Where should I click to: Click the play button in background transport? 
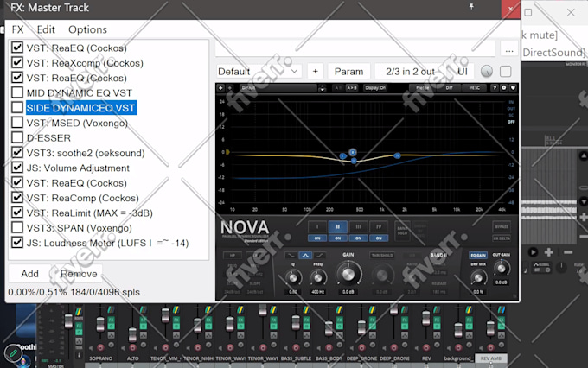(x=533, y=252)
